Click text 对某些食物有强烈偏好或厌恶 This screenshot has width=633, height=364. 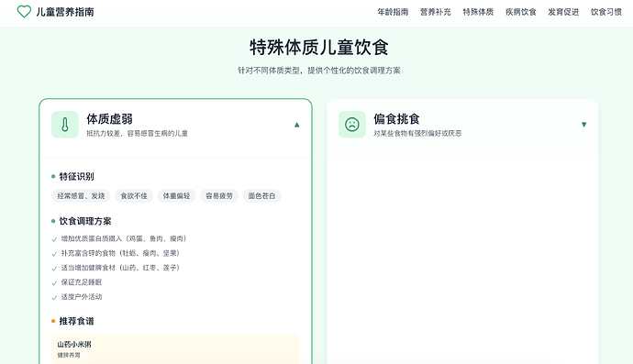point(417,133)
